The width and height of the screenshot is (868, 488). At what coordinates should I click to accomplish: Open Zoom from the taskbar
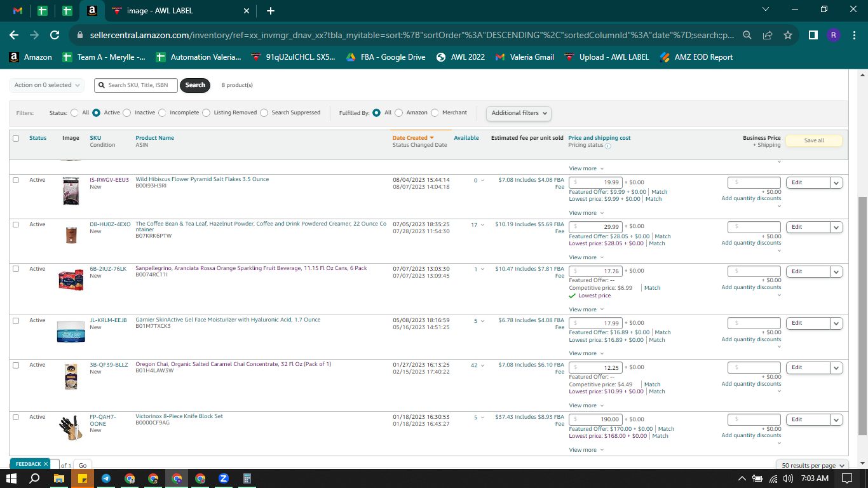pos(224,478)
